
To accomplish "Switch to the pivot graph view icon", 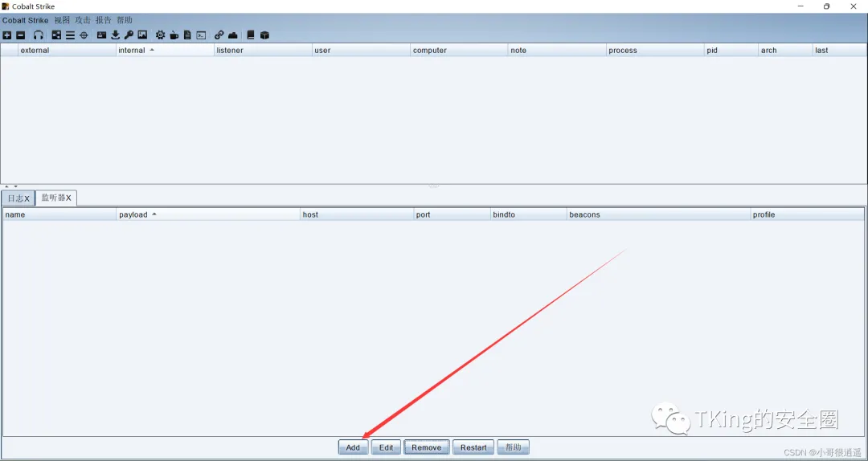I will [56, 35].
